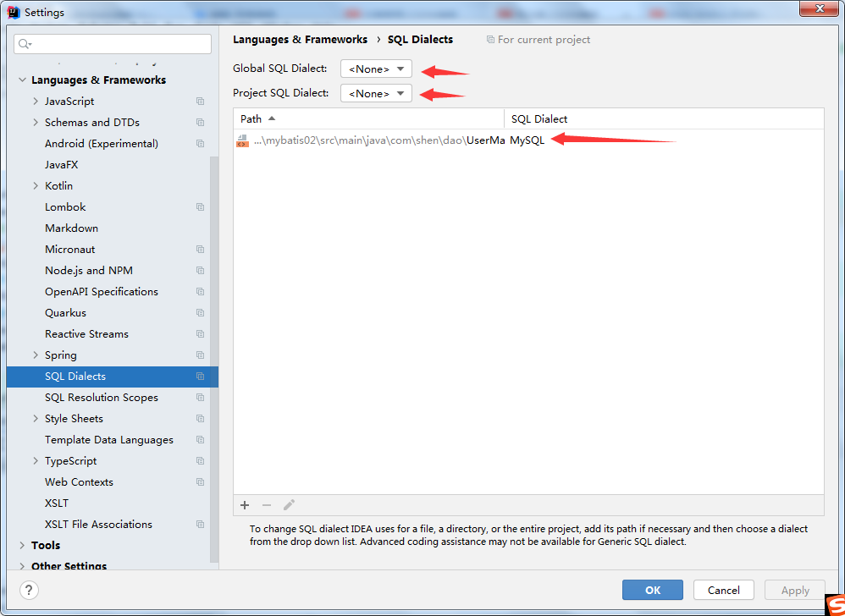Click the settings search field

coord(113,44)
